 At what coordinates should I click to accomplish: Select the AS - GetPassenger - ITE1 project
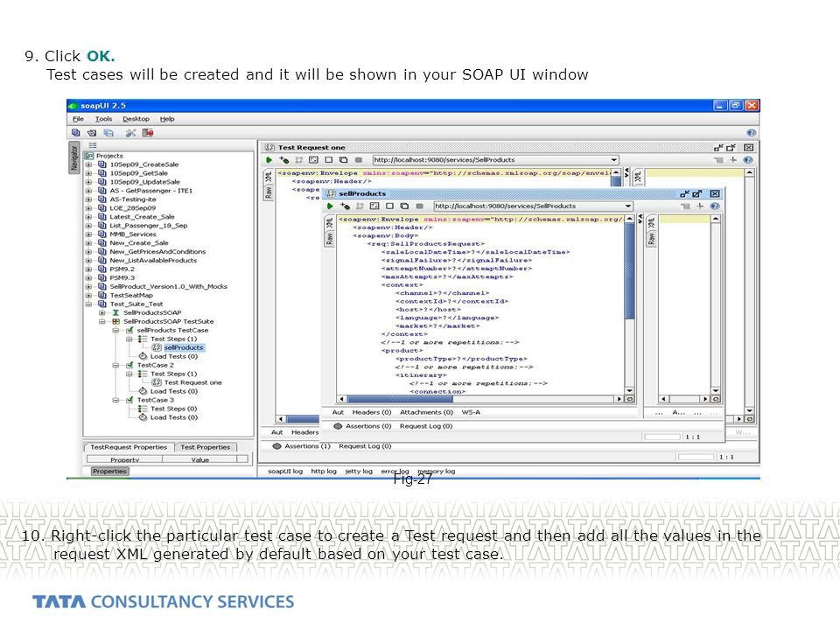point(151,191)
